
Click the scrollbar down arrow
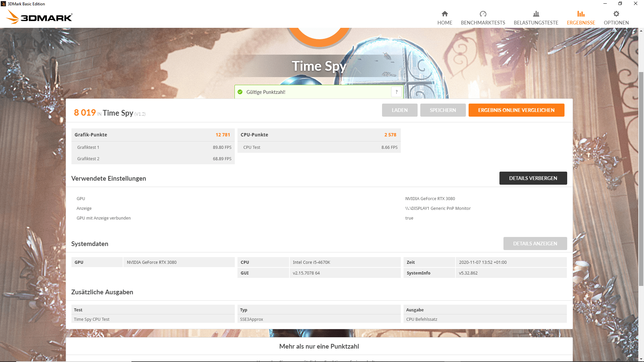641,359
